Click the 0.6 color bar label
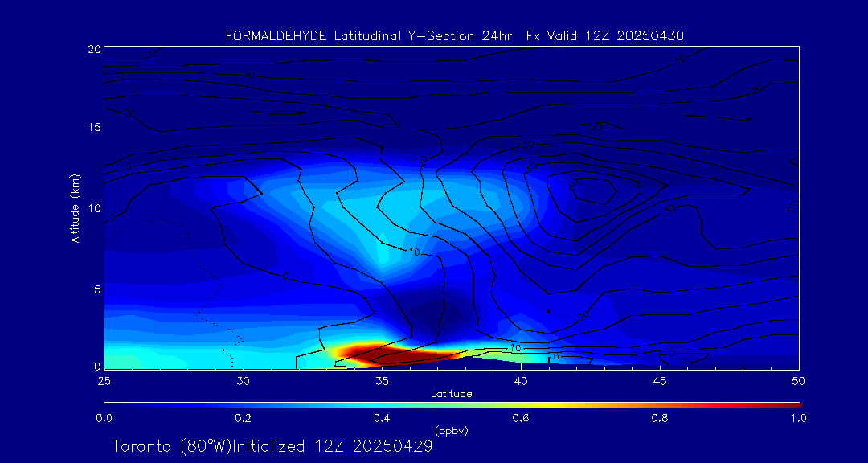868x463 pixels. point(521,418)
